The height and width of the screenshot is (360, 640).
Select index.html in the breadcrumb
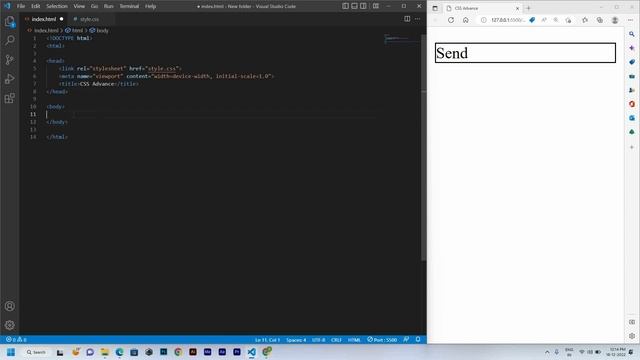(x=46, y=31)
